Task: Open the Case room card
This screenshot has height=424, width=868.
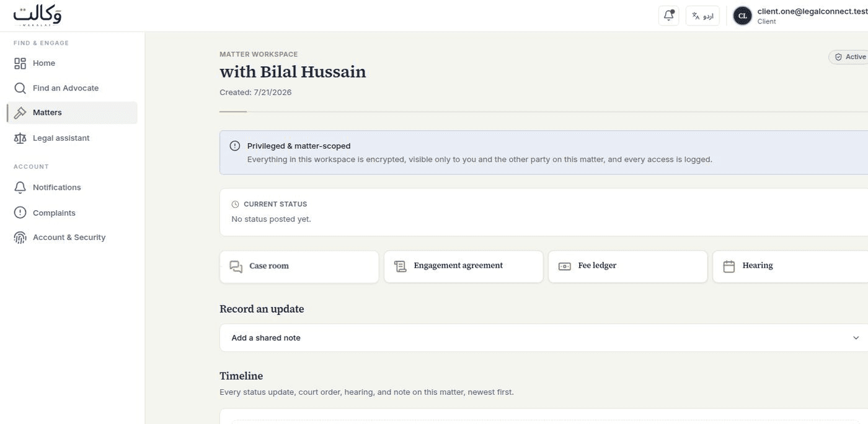Action: click(299, 267)
